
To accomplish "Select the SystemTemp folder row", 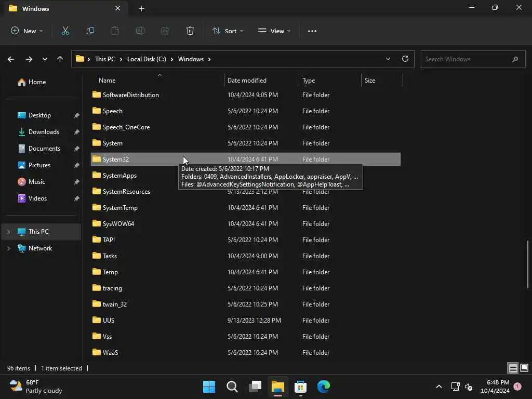I will (246, 208).
